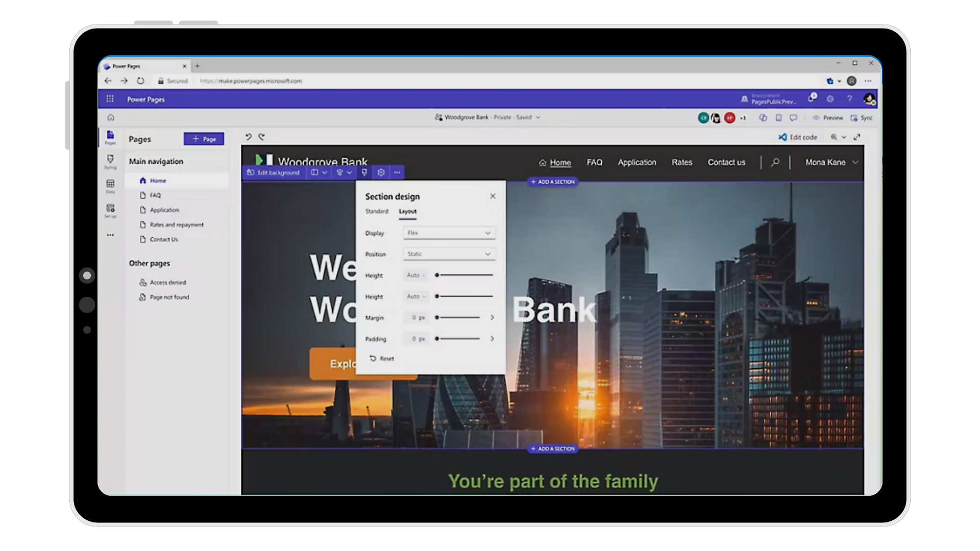Open the section alignment dropdown
Image resolution: width=980 pixels, height=551 pixels.
coord(344,172)
